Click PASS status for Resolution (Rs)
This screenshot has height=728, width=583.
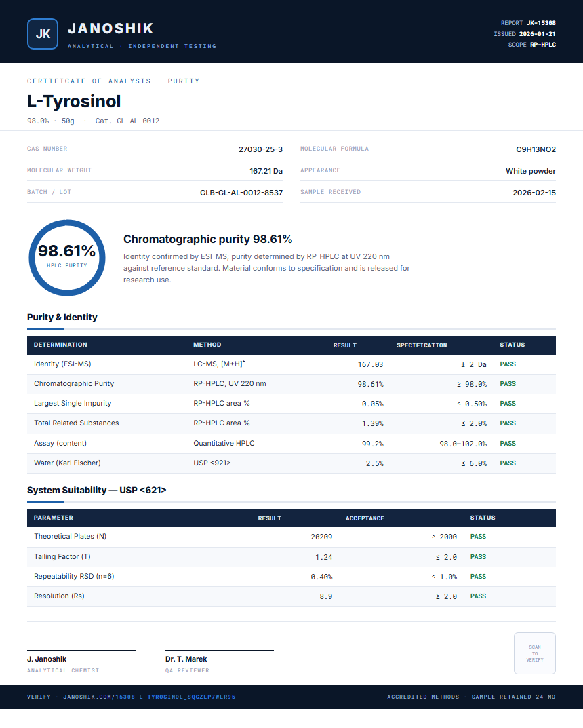(x=478, y=596)
